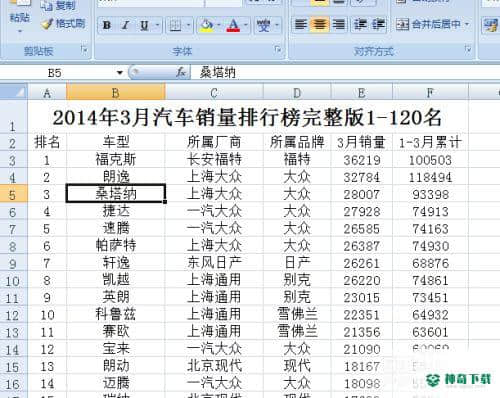Click decrease indent icon
Screen dimensions: 500x398
point(359,24)
